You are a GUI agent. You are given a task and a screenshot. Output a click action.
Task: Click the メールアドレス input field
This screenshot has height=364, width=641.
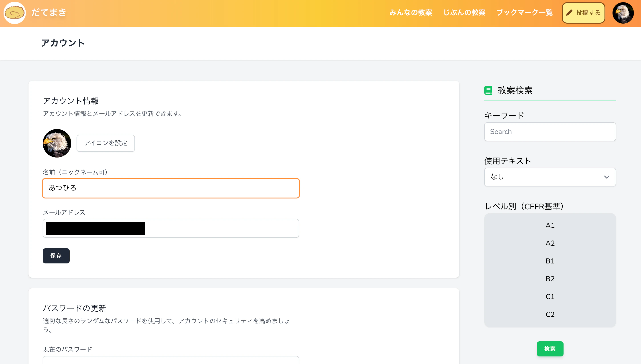click(171, 228)
